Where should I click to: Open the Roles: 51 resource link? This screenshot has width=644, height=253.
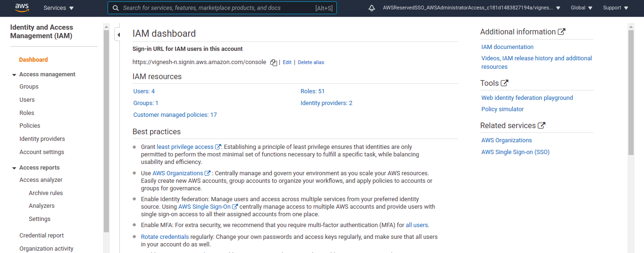(x=312, y=91)
